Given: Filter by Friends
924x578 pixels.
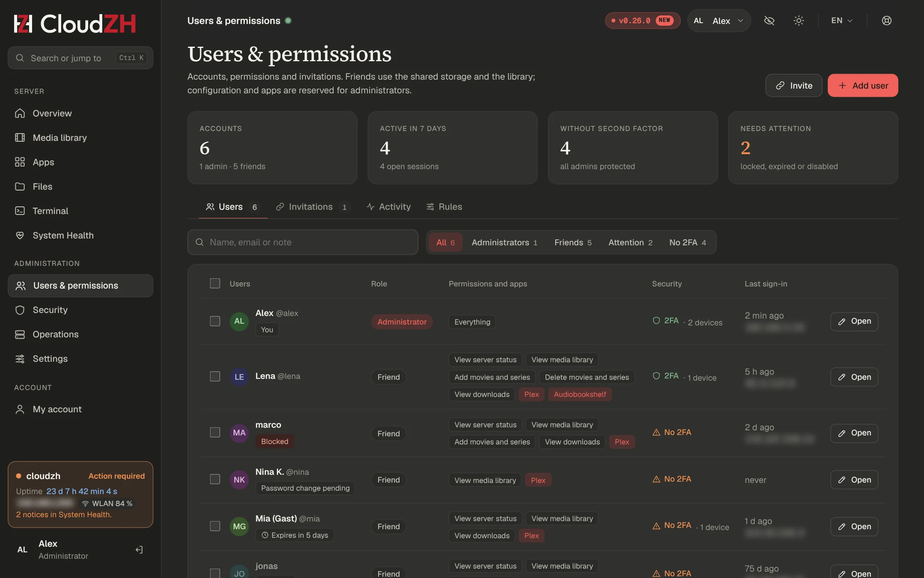Looking at the screenshot, I should pyautogui.click(x=573, y=242).
